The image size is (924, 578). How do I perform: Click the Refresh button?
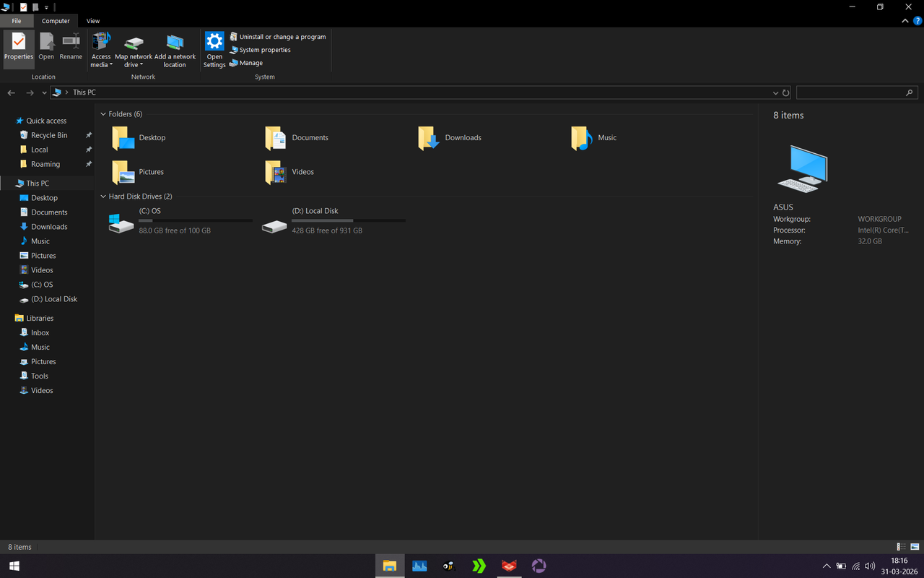pos(785,93)
